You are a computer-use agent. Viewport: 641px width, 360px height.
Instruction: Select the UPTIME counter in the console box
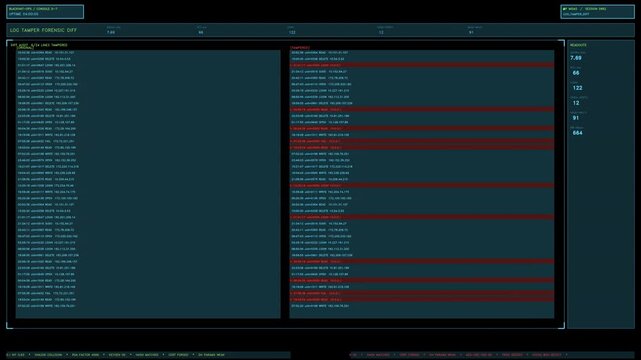[x=24, y=14]
